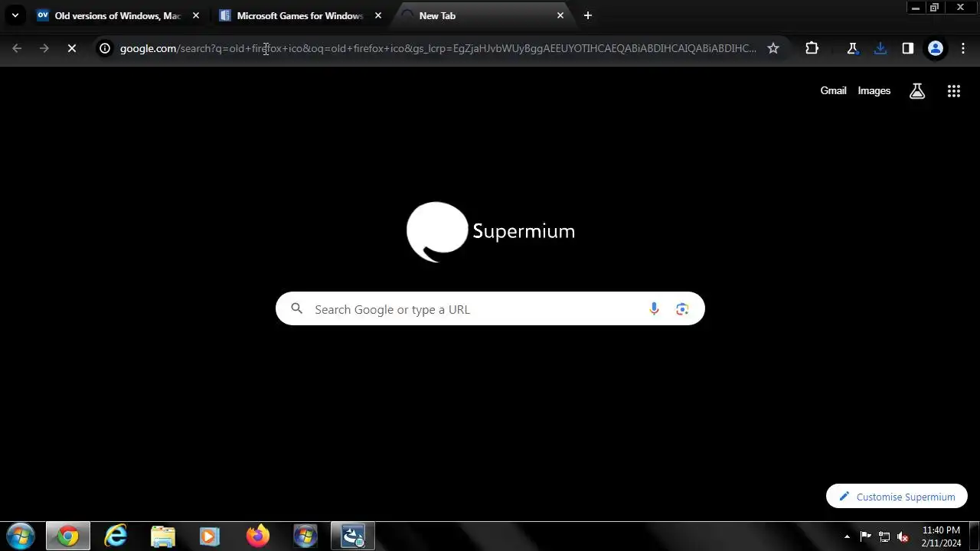
Task: Bookmark this page with star icon
Action: point(773,48)
